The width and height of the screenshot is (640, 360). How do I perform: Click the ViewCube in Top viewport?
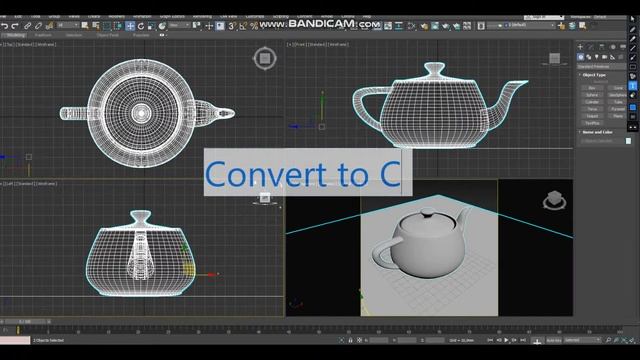[x=265, y=58]
